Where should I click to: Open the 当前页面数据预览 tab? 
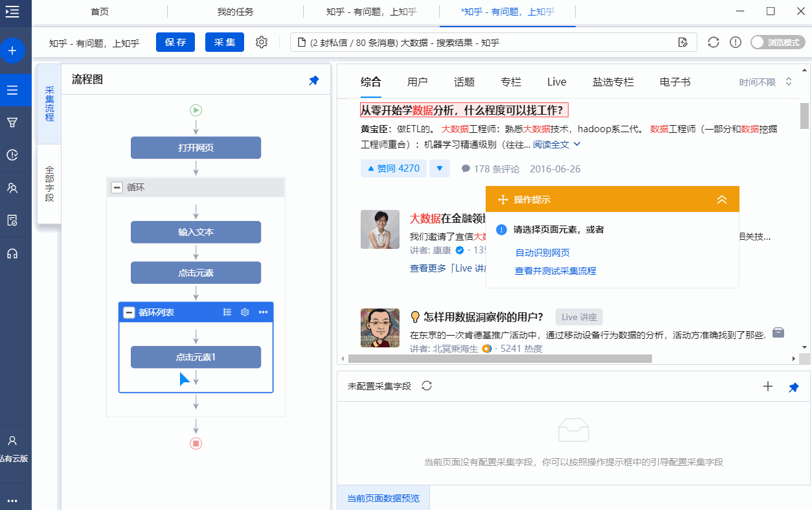383,498
